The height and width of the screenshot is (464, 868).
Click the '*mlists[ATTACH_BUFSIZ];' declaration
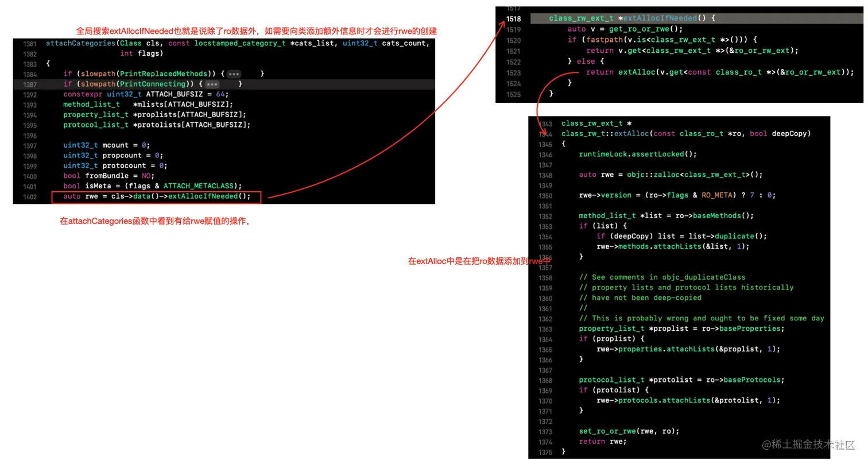coord(183,105)
